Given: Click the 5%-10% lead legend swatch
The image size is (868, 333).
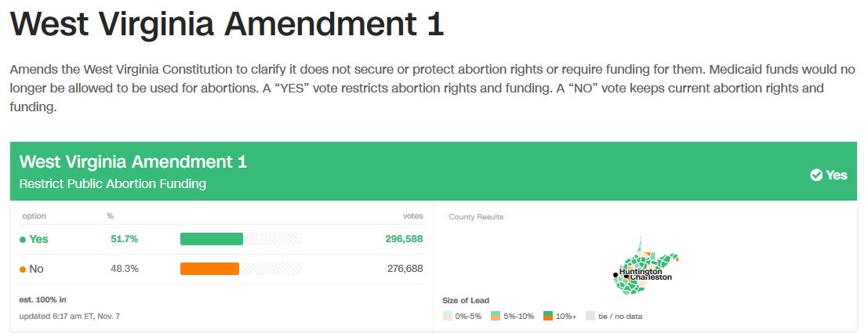Looking at the screenshot, I should (x=496, y=317).
